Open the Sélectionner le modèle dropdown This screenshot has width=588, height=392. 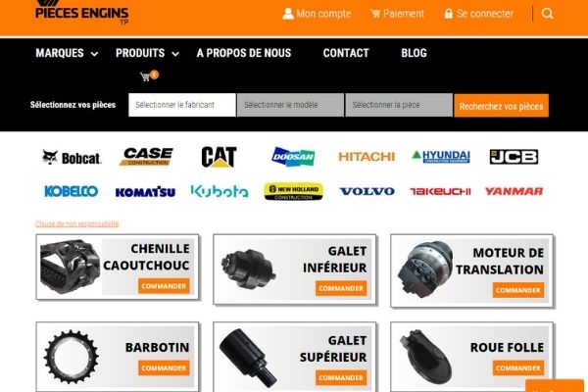click(290, 105)
